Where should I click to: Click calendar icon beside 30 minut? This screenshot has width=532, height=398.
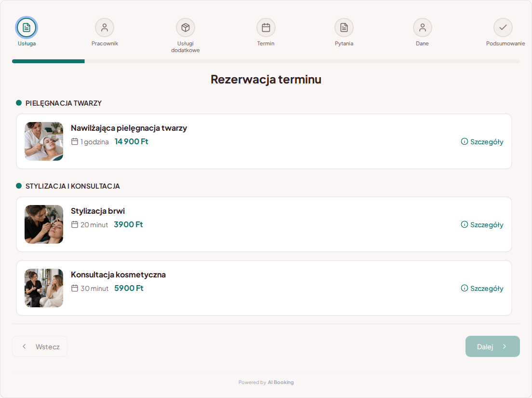(x=75, y=288)
